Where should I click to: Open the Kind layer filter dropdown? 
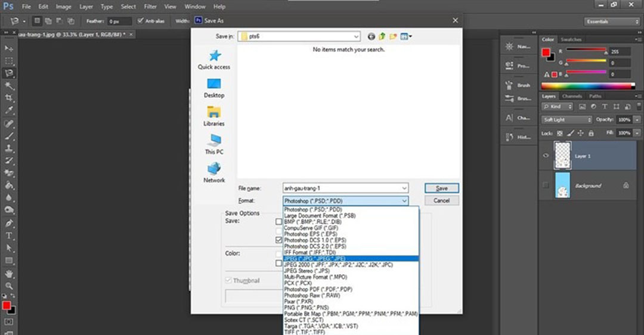(558, 106)
